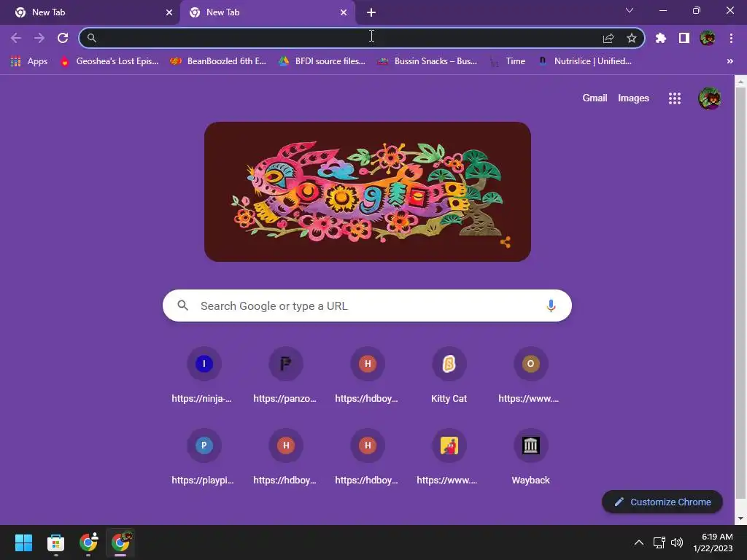Open the panzo shortcut tile
The image size is (747, 560).
coord(285,376)
